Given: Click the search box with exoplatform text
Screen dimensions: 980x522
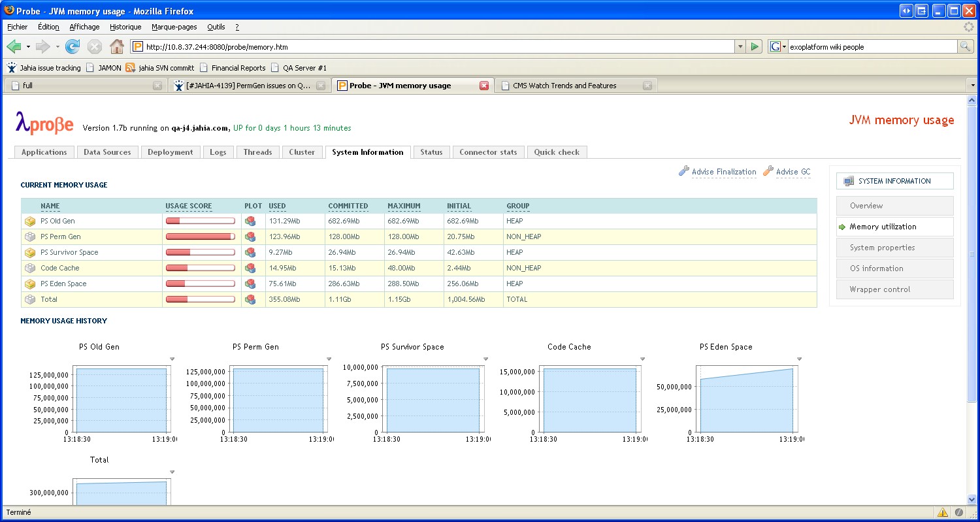Looking at the screenshot, I should (x=872, y=47).
